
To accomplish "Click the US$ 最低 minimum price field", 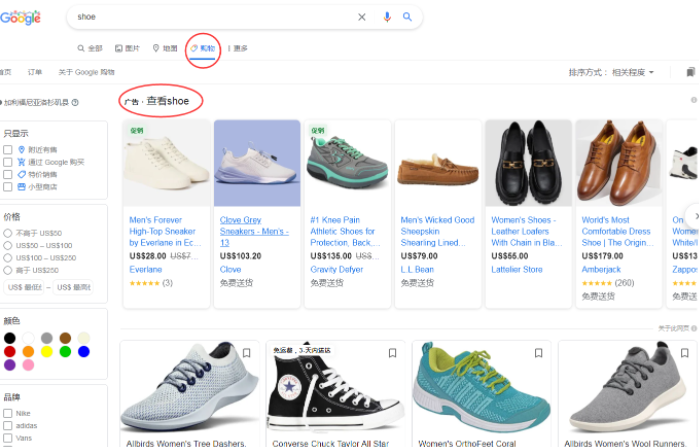I will point(25,287).
